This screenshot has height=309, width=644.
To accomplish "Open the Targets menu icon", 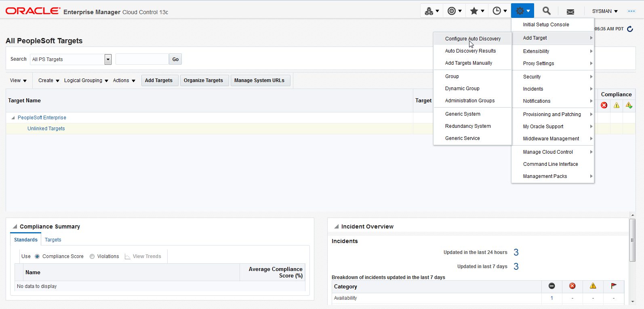I will pos(455,11).
